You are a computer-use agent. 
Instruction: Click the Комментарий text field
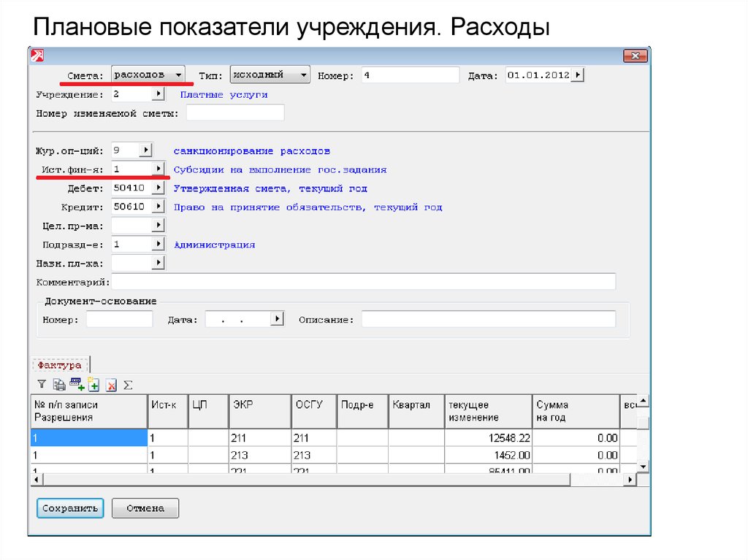pyautogui.click(x=363, y=282)
